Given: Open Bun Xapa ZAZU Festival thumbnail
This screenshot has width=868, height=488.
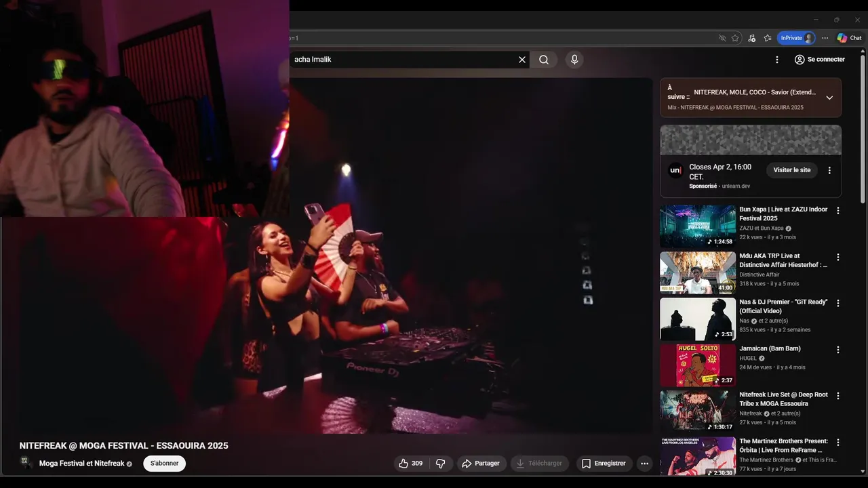Looking at the screenshot, I should click(x=698, y=226).
